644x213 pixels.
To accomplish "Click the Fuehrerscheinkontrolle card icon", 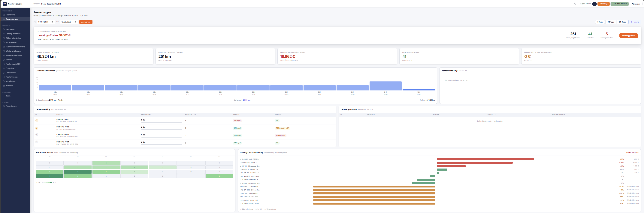I will pos(4,47).
